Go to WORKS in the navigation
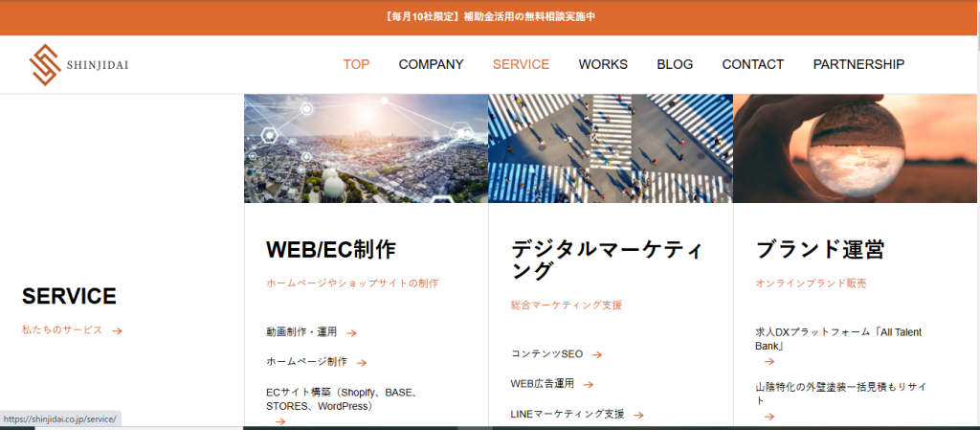 603,64
